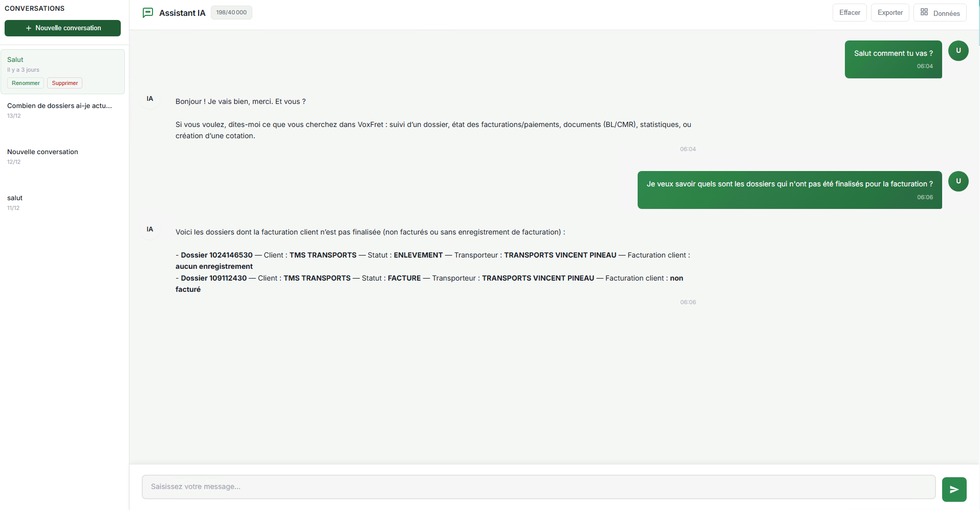Screen dimensions: 980x510
Task: Click the CONVERSATIONS sidebar header
Action: tap(34, 8)
